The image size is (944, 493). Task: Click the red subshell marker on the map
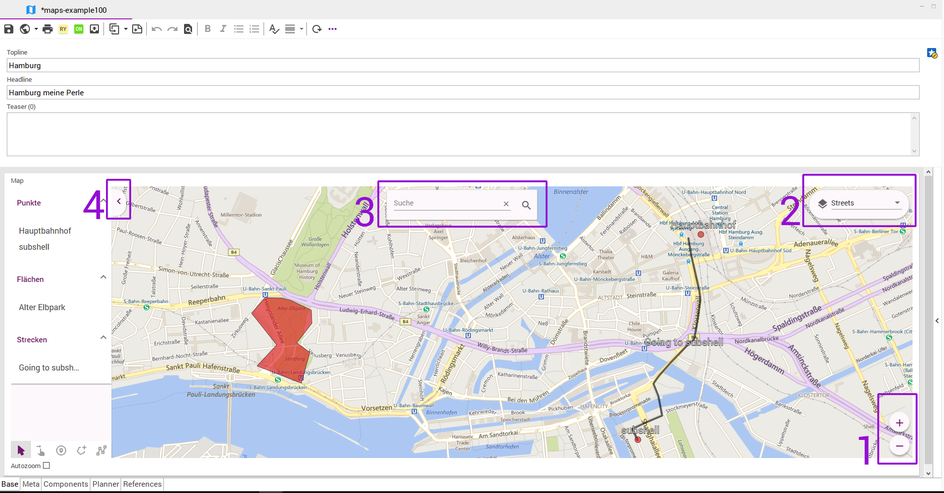[638, 439]
